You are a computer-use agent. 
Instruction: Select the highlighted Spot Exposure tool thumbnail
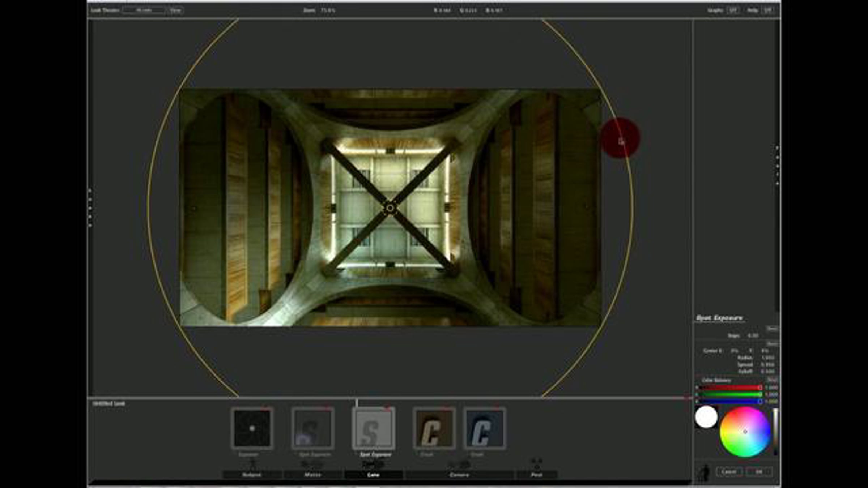point(374,428)
